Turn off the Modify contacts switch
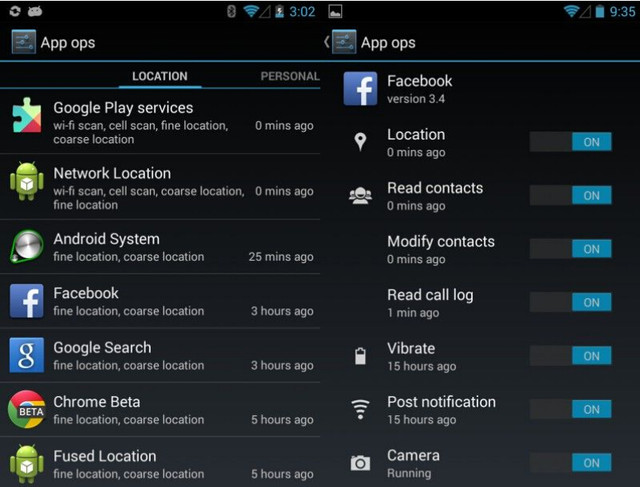Viewport: 640px width, 487px height. tap(571, 249)
